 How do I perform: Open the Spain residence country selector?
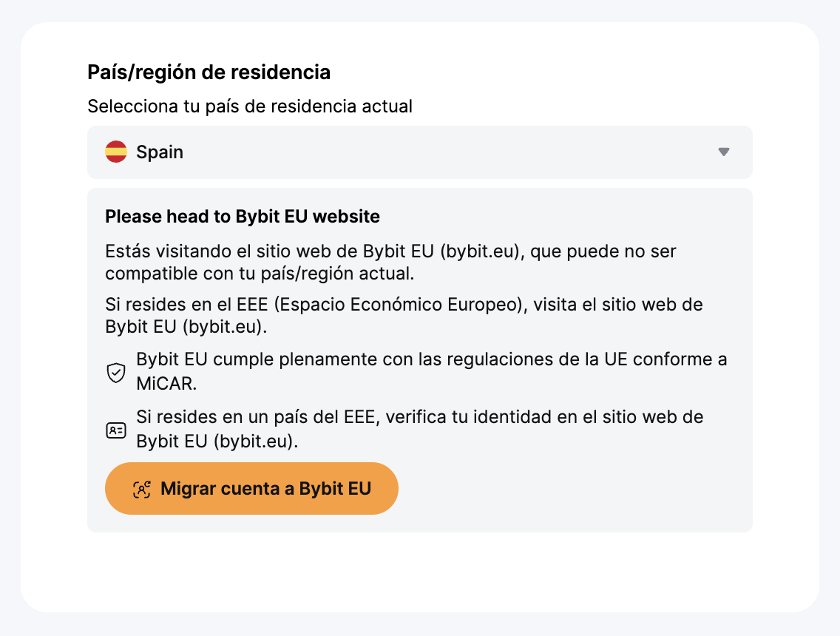click(419, 152)
